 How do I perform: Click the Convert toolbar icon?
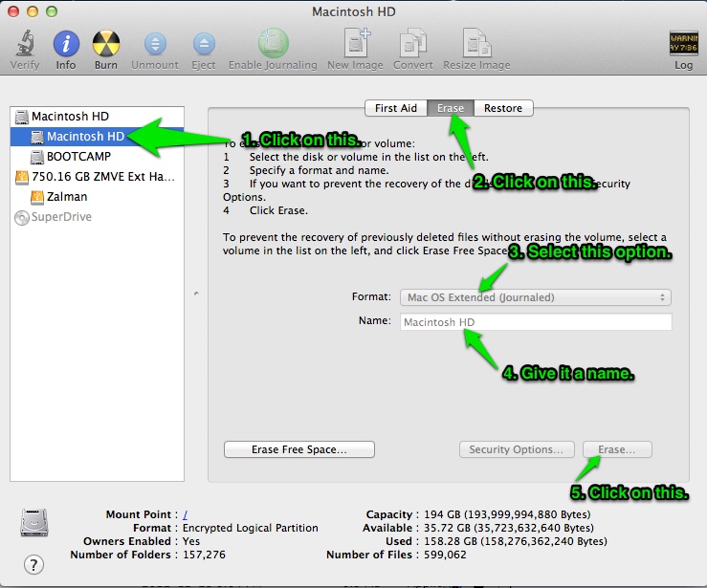pos(412,43)
